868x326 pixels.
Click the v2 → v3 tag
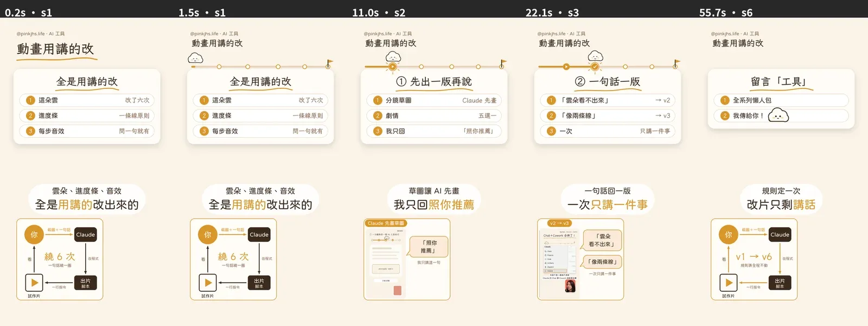(x=559, y=223)
